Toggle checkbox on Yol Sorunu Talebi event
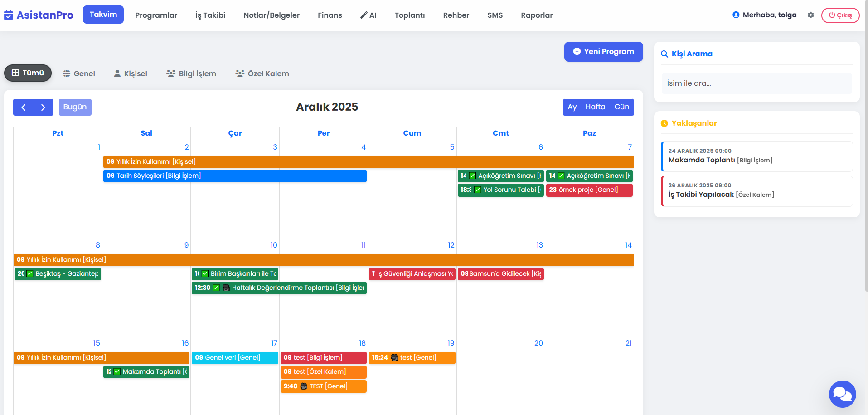868x415 pixels. point(477,190)
